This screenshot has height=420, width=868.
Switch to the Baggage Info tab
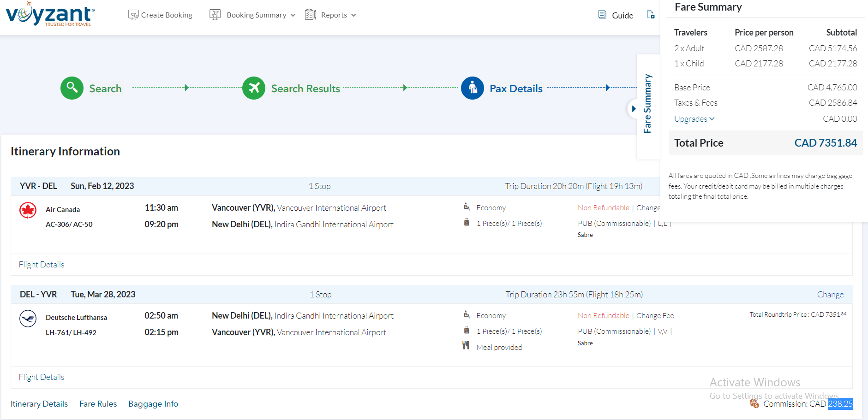pyautogui.click(x=153, y=404)
